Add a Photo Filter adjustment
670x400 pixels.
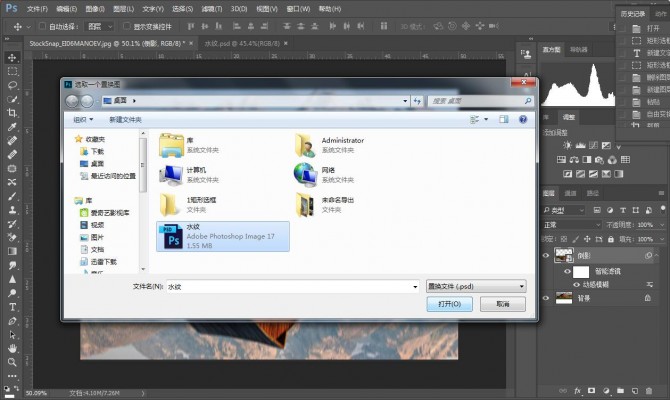click(599, 160)
